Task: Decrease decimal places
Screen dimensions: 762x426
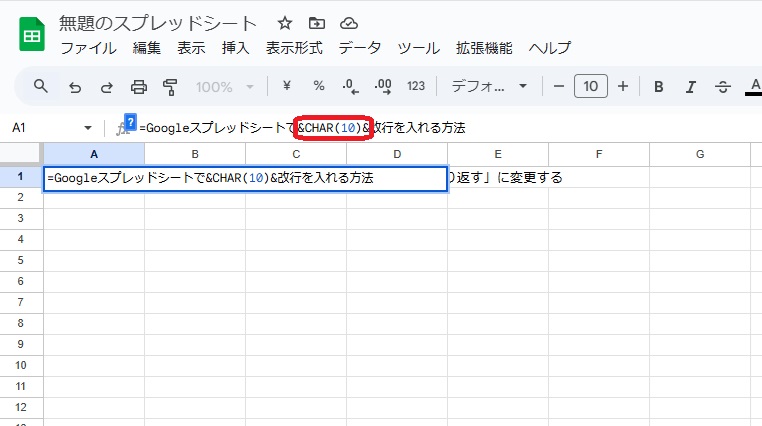Action: pos(350,86)
